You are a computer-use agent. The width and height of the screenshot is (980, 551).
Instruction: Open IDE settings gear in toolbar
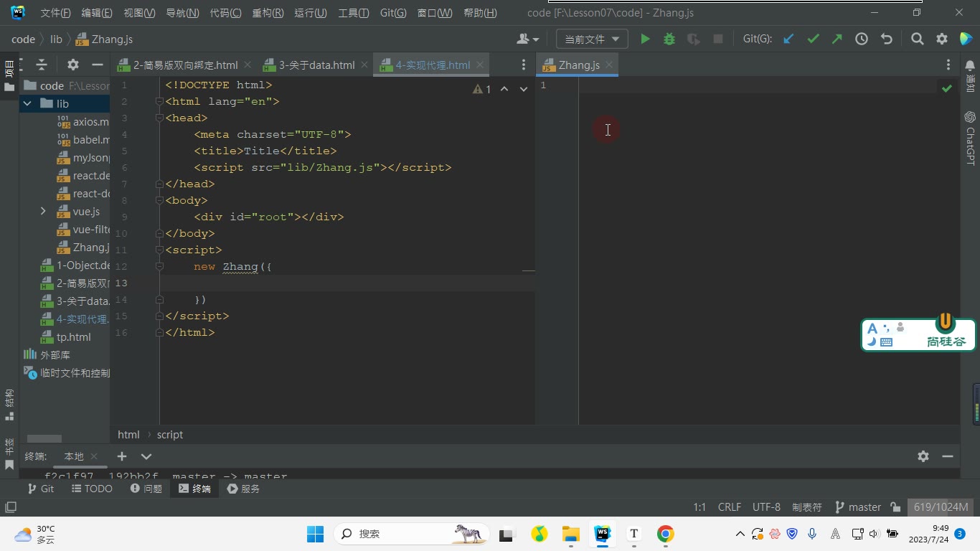pyautogui.click(x=942, y=39)
